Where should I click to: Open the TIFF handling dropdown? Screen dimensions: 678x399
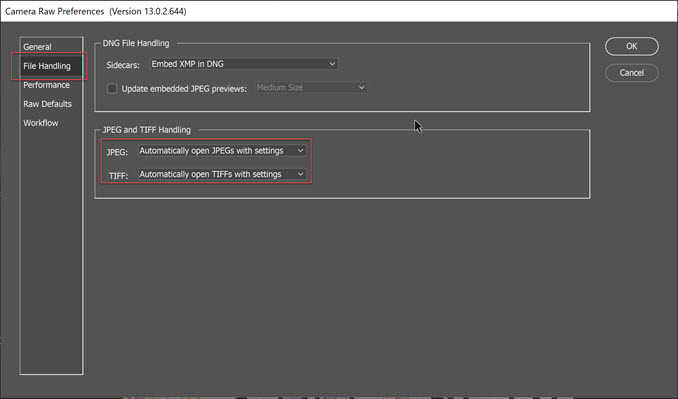(222, 174)
